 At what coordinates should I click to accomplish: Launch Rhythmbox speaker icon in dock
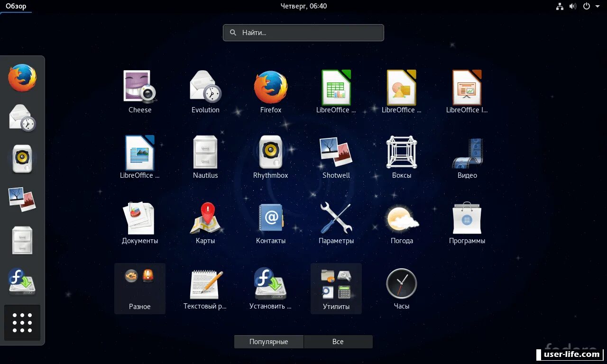tap(22, 159)
